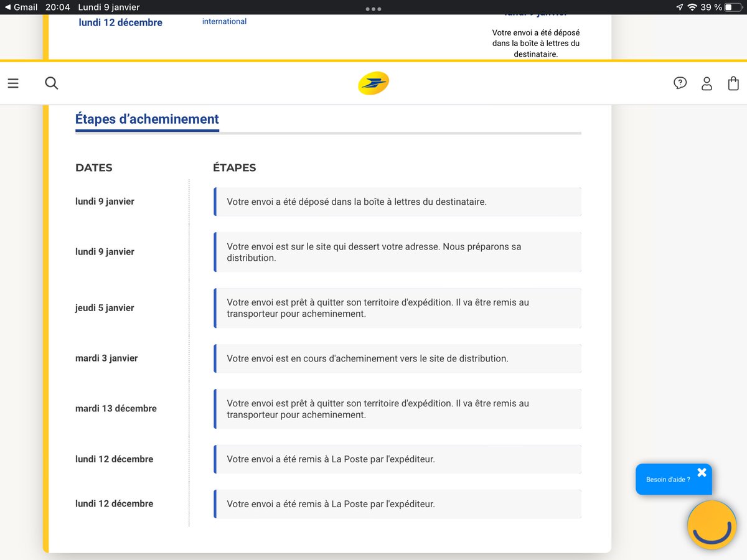The image size is (747, 560).
Task: Select top summary 'Votre envoi a été déposé'
Action: click(536, 43)
